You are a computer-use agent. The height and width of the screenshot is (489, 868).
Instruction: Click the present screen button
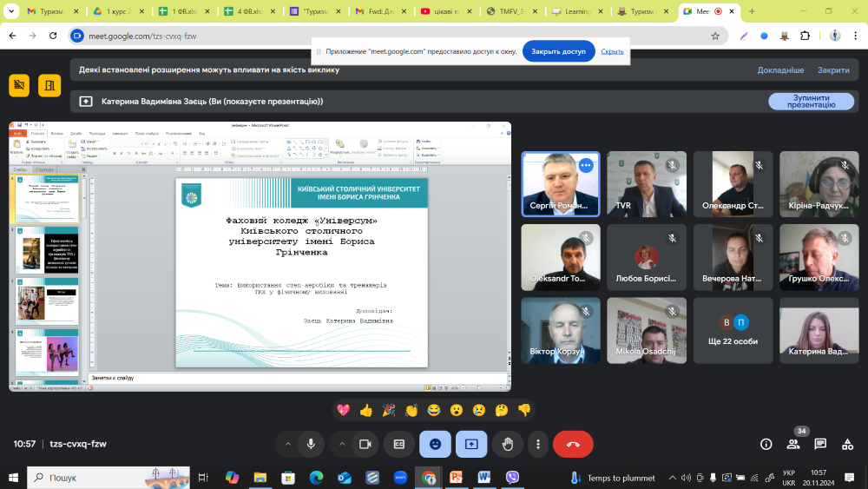coord(471,444)
